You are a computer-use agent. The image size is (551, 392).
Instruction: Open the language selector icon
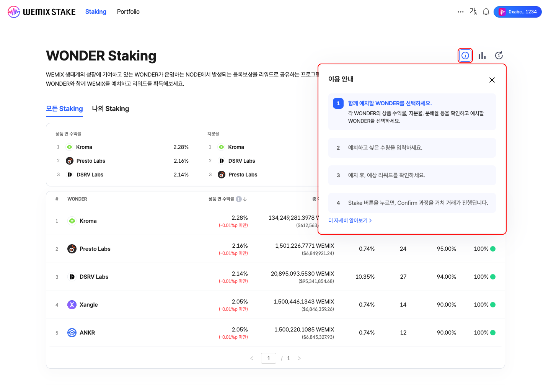pyautogui.click(x=473, y=12)
